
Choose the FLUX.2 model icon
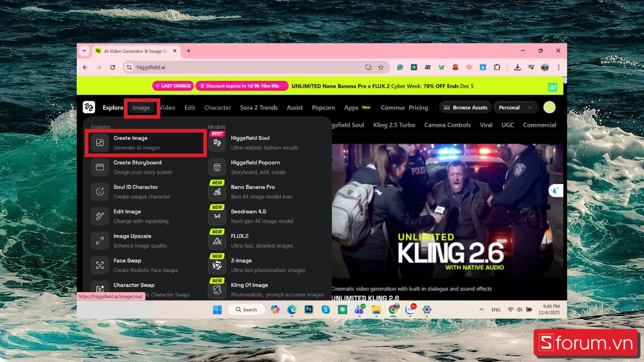217,241
